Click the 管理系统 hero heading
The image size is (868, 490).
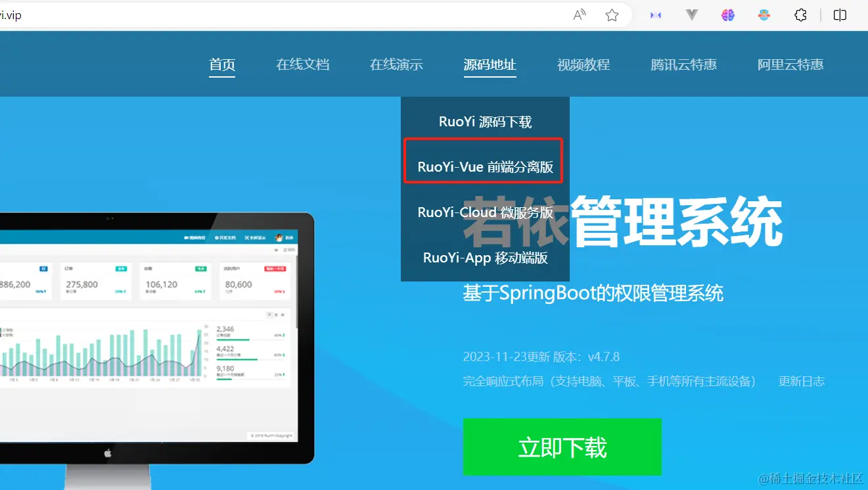pyautogui.click(x=676, y=222)
